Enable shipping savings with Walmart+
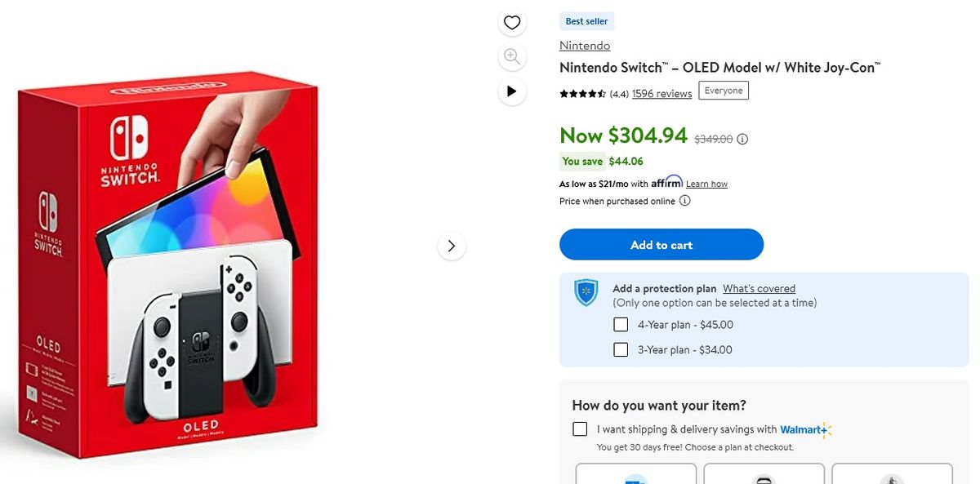This screenshot has width=980, height=484. coord(580,428)
